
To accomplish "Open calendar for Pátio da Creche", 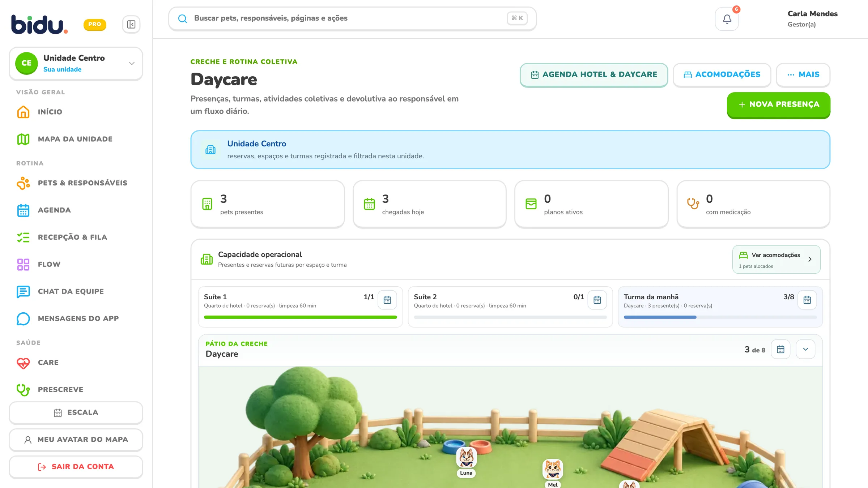I will (780, 349).
